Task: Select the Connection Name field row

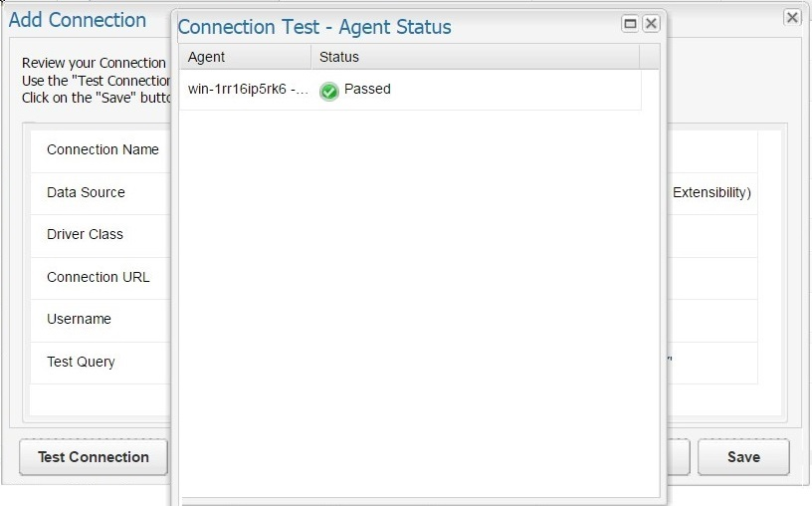Action: pos(102,149)
